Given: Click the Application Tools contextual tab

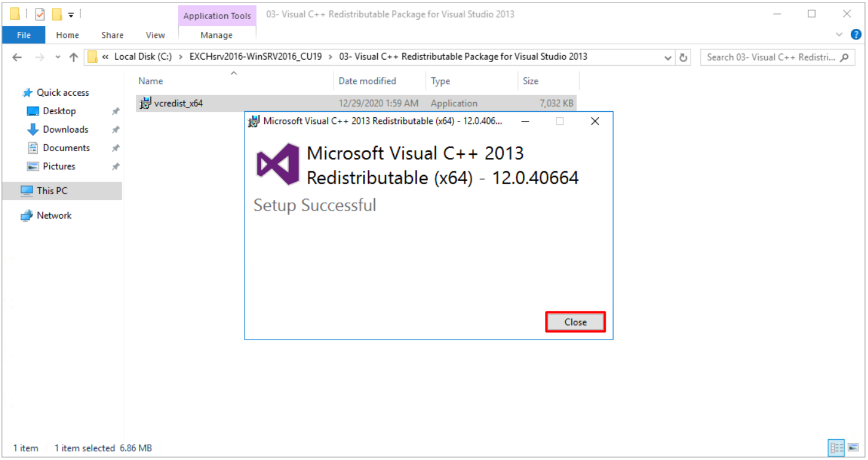Looking at the screenshot, I should tap(217, 16).
